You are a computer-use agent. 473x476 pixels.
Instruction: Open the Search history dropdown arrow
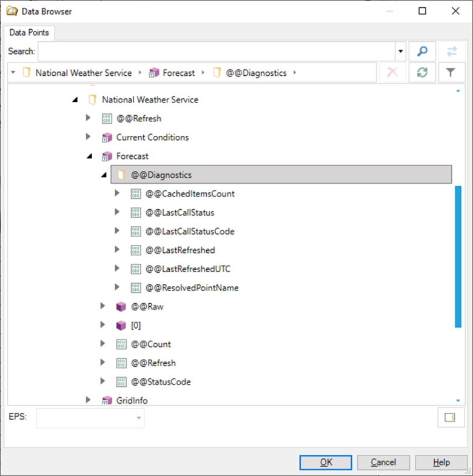400,52
